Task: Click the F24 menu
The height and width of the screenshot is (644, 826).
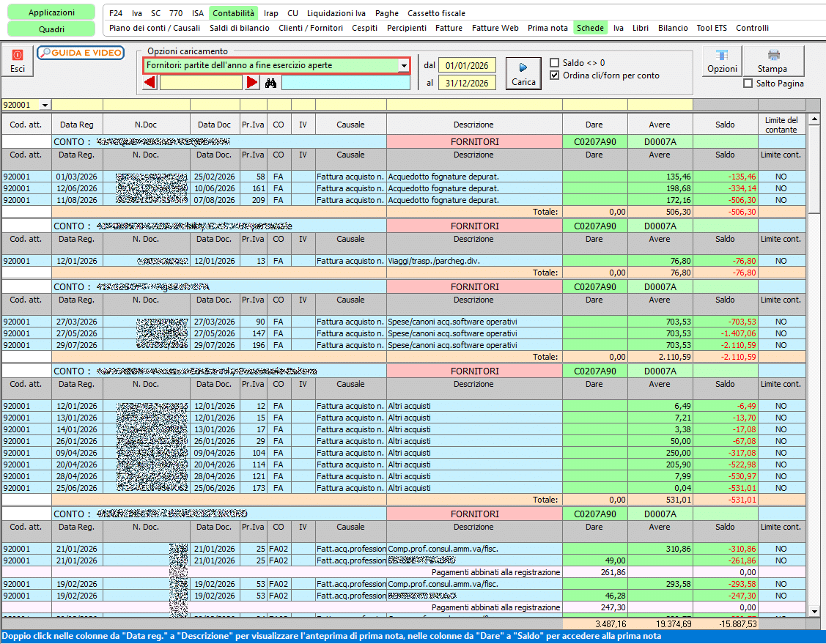Action: [x=115, y=13]
